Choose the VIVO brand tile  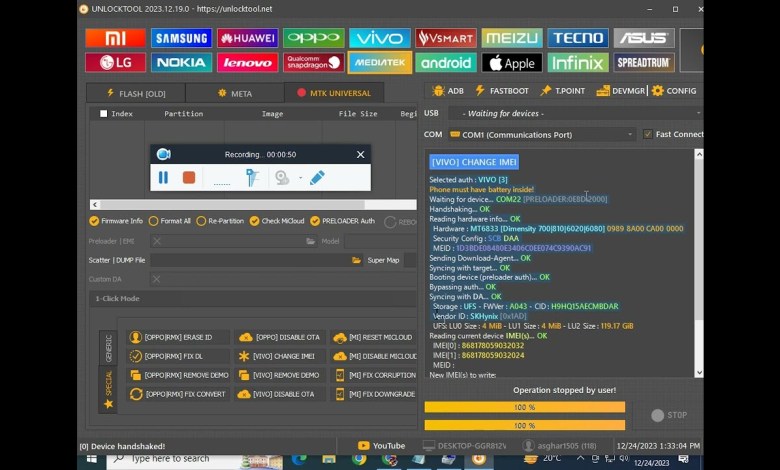pyautogui.click(x=379, y=38)
